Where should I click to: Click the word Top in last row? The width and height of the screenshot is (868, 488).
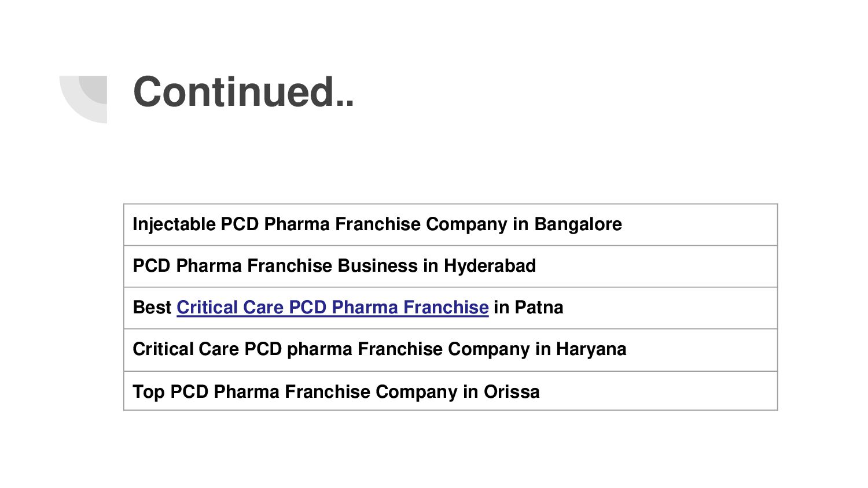pos(149,392)
